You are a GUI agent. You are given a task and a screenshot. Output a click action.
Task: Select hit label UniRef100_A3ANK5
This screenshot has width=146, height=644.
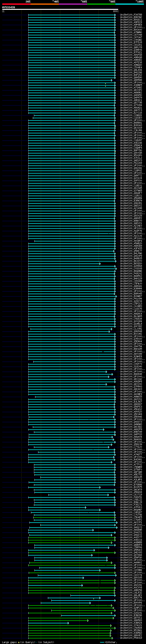coord(131,85)
